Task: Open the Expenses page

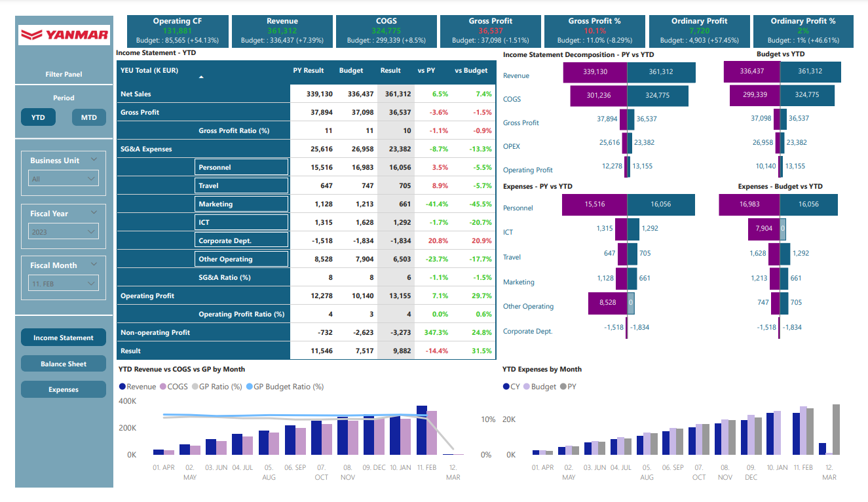Action: (x=63, y=389)
